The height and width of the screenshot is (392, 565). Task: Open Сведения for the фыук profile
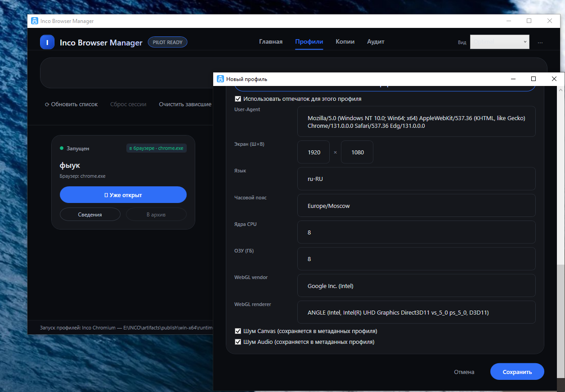coord(90,215)
